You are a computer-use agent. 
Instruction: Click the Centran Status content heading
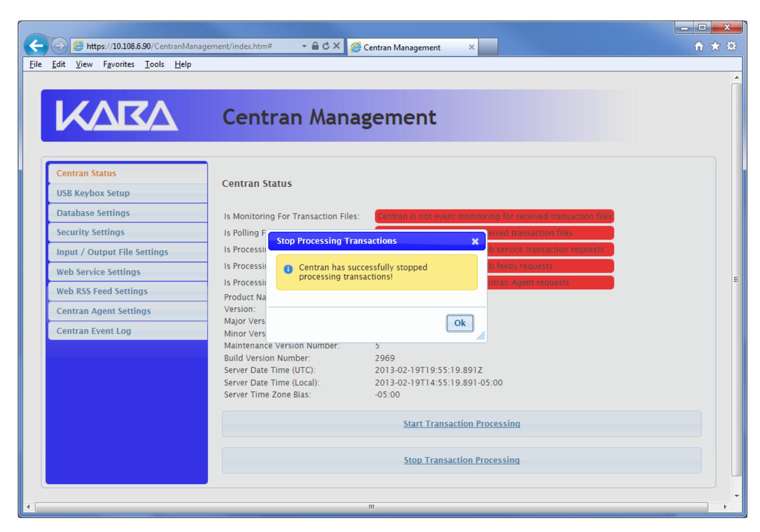tap(257, 183)
